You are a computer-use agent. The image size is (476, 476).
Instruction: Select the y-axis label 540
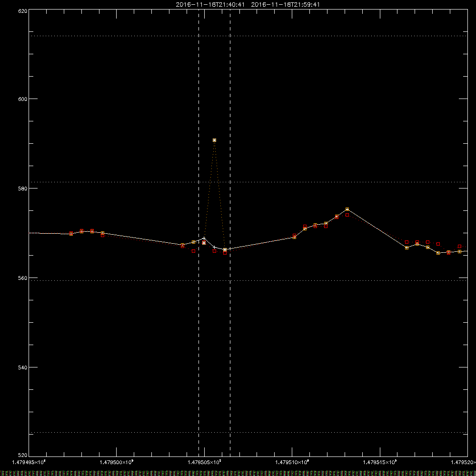[x=23, y=367]
